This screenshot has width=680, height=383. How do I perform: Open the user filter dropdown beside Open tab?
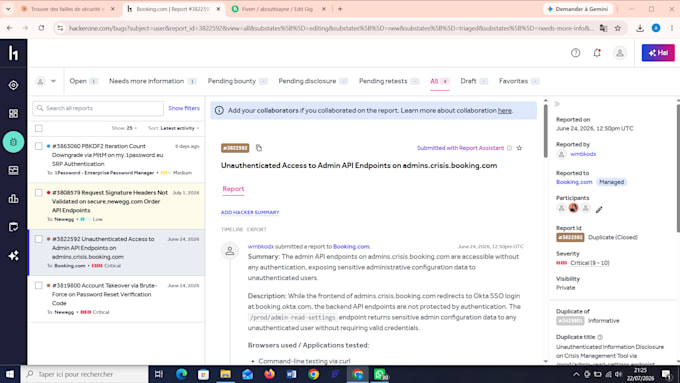(x=46, y=81)
